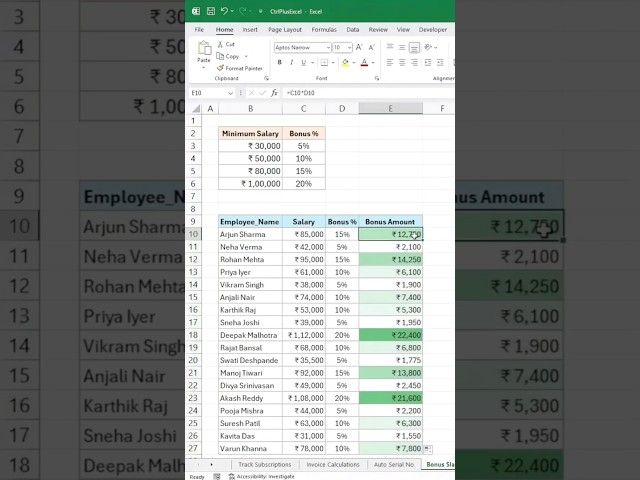Viewport: 640px width, 480px height.
Task: Open the View ribbon tab
Action: point(403,29)
